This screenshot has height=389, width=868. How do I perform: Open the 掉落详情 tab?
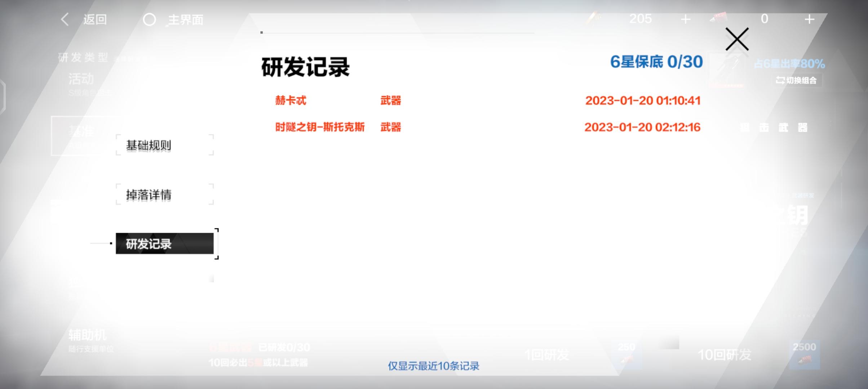(x=165, y=194)
